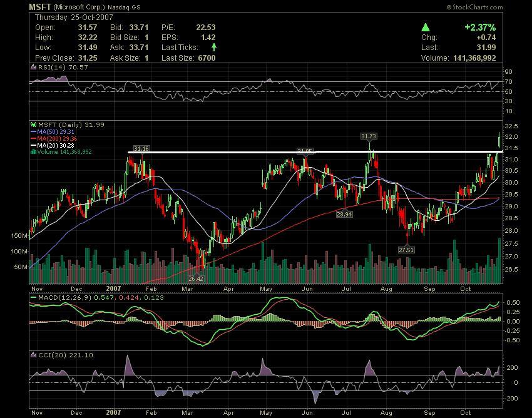Image resolution: width=532 pixels, height=418 pixels.
Task: Click the red MA(200) line swatch in the legend
Action: [33, 139]
